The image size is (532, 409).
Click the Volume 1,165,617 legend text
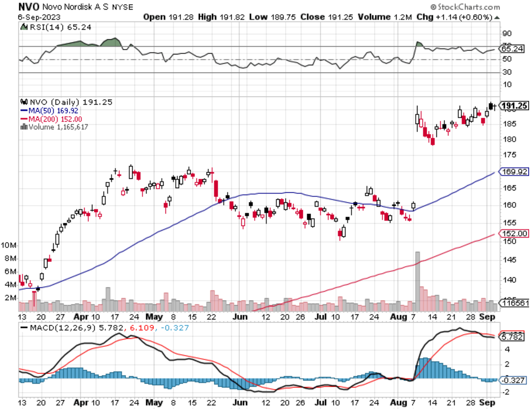tap(58, 127)
